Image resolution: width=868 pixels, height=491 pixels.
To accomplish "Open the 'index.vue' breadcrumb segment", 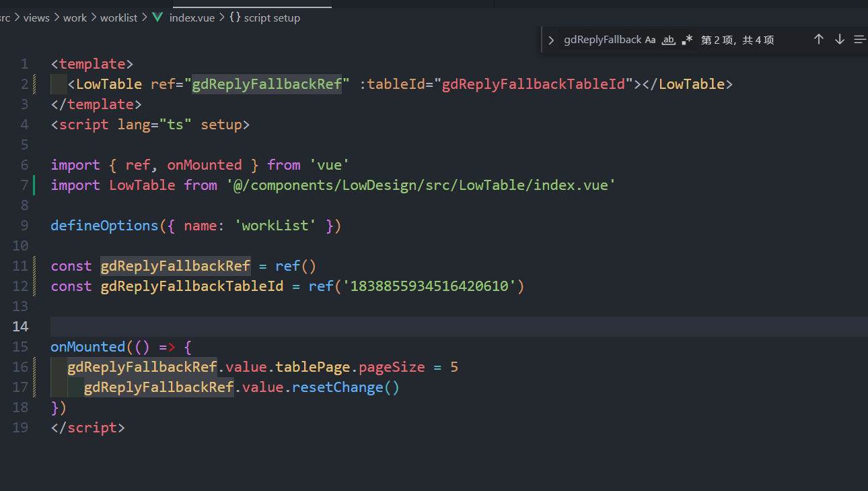I will click(192, 18).
